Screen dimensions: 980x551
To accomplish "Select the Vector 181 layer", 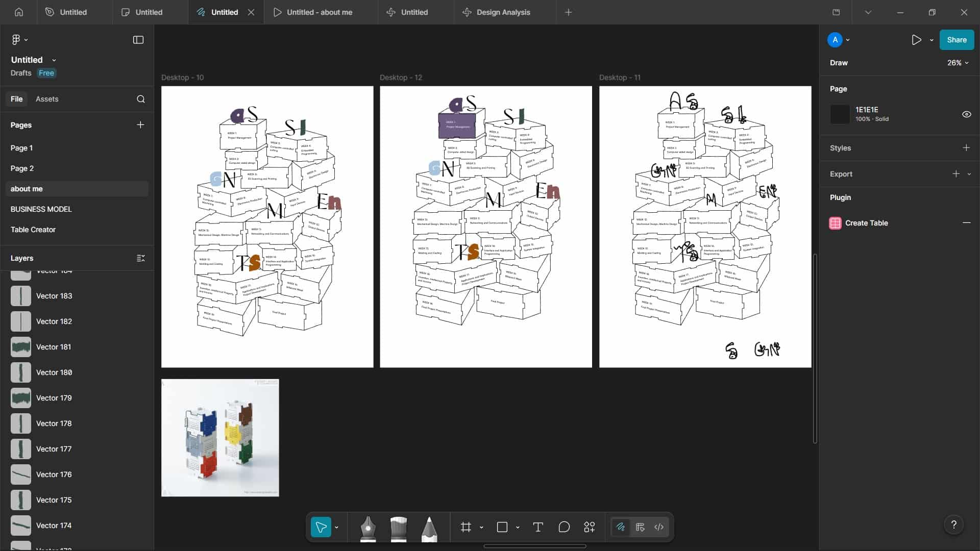I will [54, 347].
